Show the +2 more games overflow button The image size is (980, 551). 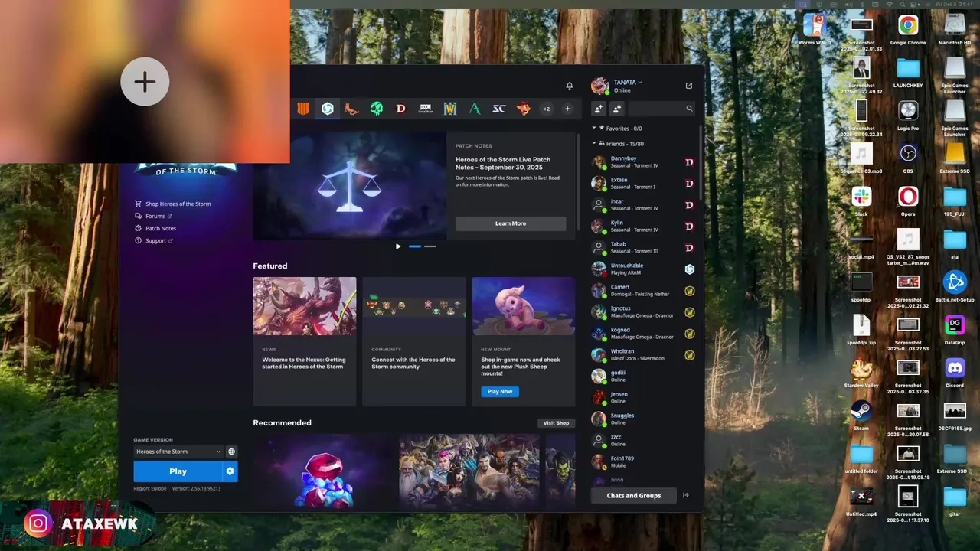(x=547, y=109)
